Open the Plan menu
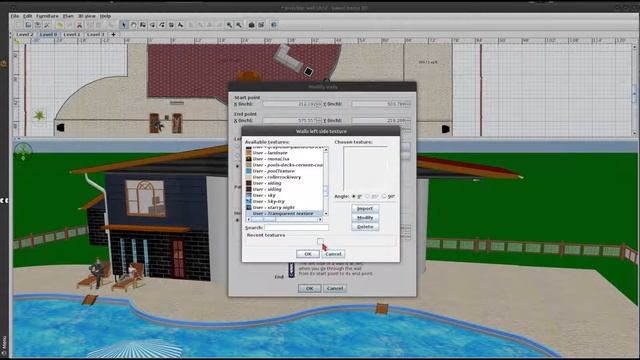Screen dimensions: 640x360 coord(68,16)
